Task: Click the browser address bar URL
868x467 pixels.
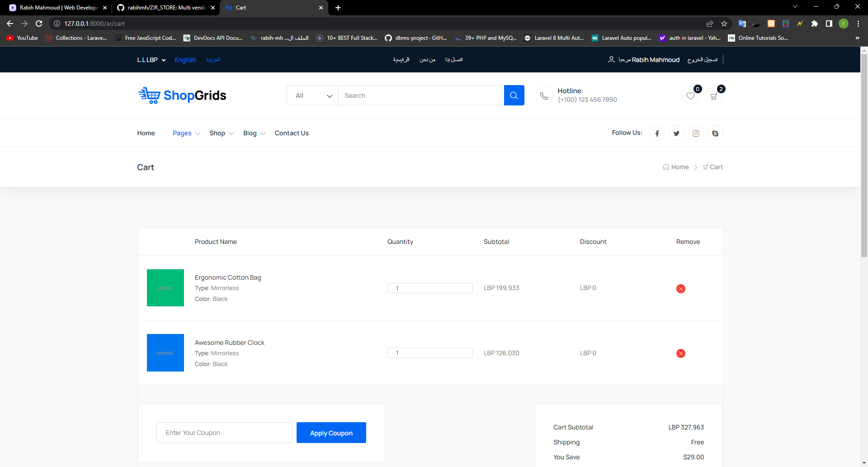Action: pyautogui.click(x=94, y=24)
